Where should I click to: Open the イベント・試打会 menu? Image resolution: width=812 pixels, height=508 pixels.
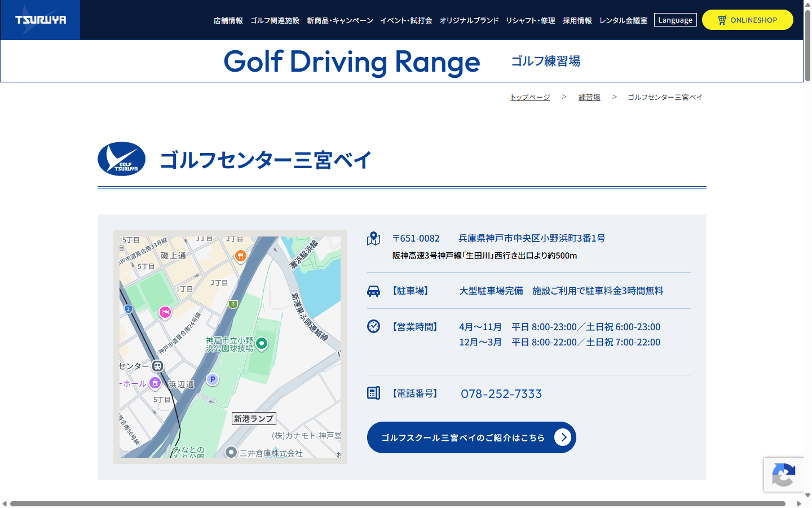coord(406,20)
